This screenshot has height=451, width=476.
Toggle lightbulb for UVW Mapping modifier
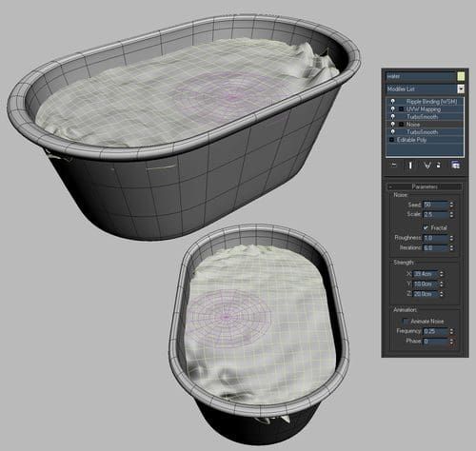pyautogui.click(x=393, y=109)
